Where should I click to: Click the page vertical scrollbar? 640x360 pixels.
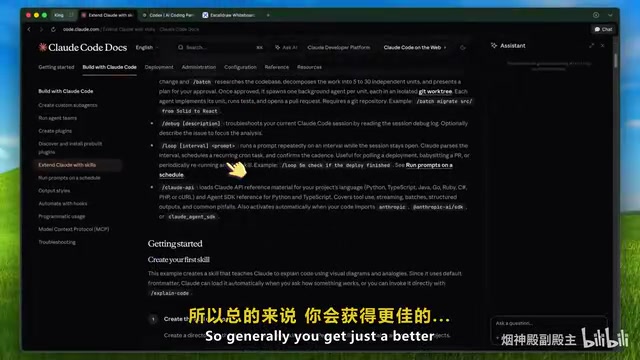coord(616,61)
